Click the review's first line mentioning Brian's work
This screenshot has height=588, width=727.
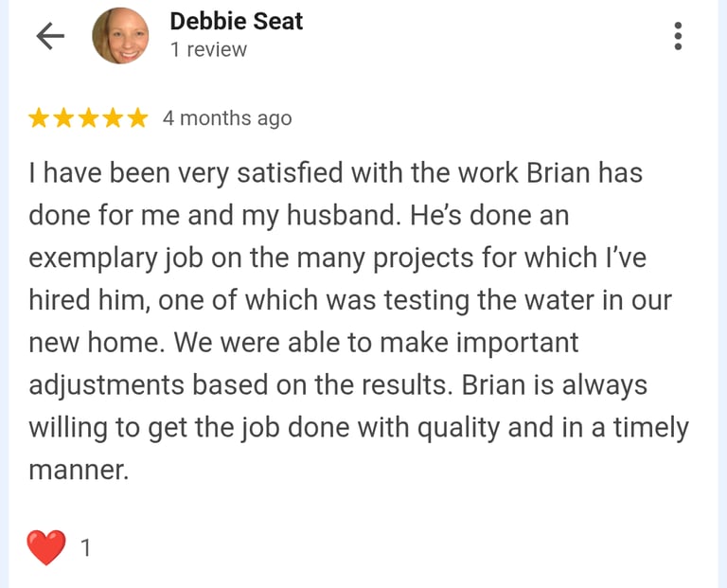coord(336,173)
